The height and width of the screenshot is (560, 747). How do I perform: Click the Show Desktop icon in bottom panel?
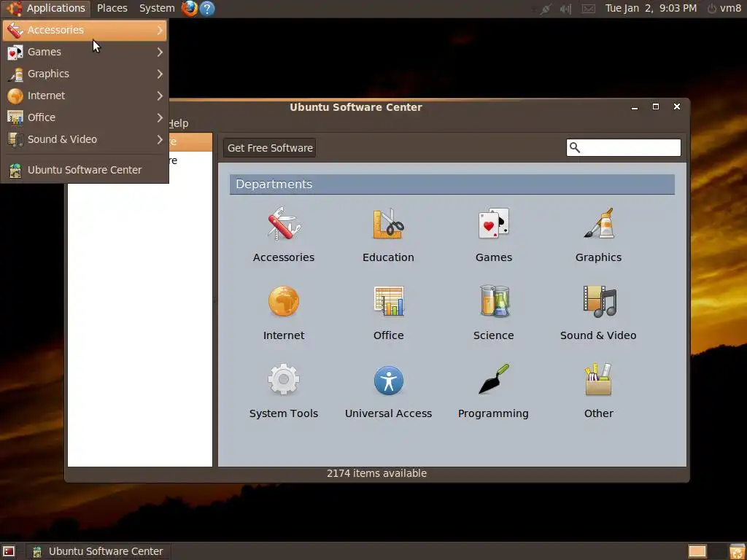[x=9, y=551]
